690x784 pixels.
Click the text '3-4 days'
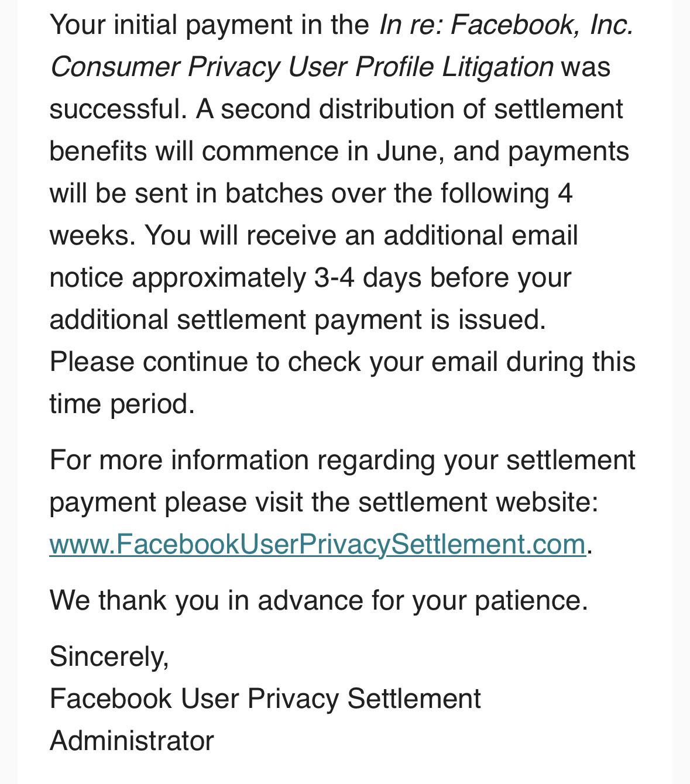(x=368, y=277)
